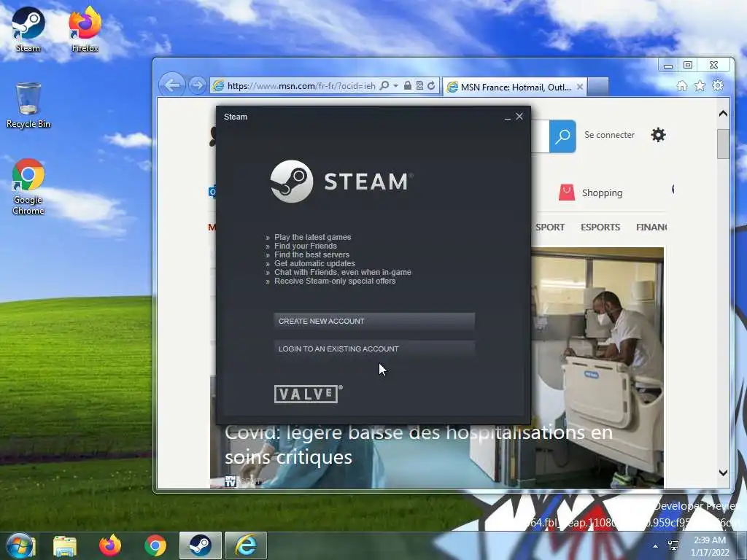Click the address bar lock icon

408,86
